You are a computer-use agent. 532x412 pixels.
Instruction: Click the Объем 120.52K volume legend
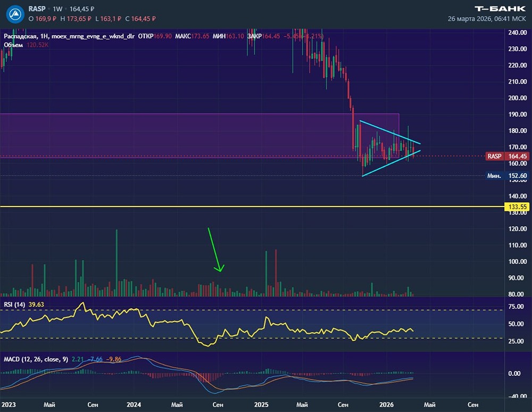[26, 45]
